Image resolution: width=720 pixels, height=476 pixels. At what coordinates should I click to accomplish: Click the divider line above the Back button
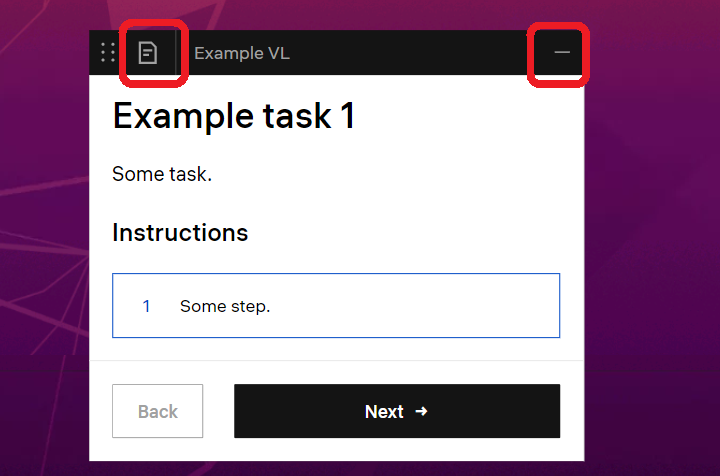coord(336,360)
